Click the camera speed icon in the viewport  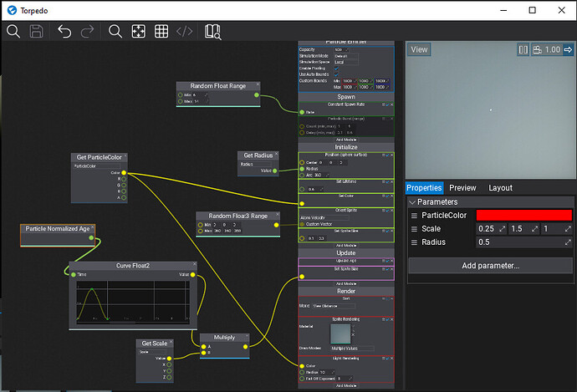pos(536,50)
